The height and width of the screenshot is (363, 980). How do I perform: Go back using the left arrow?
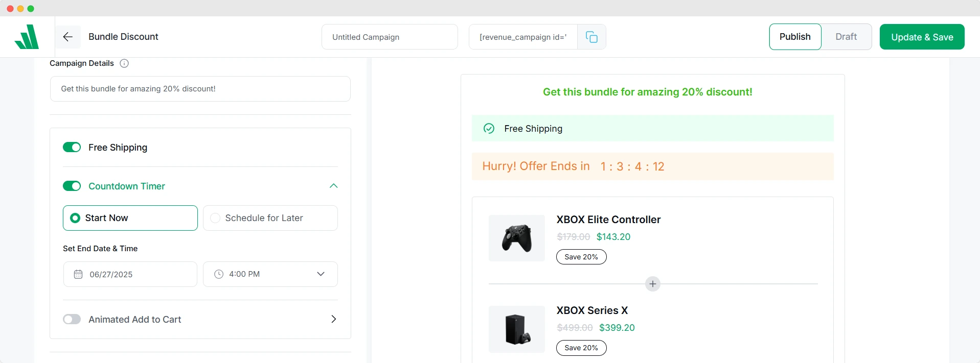[68, 37]
